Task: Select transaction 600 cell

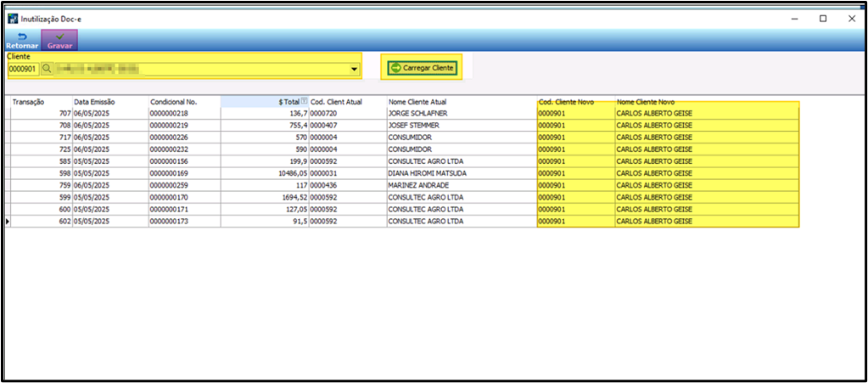Action: (42, 210)
